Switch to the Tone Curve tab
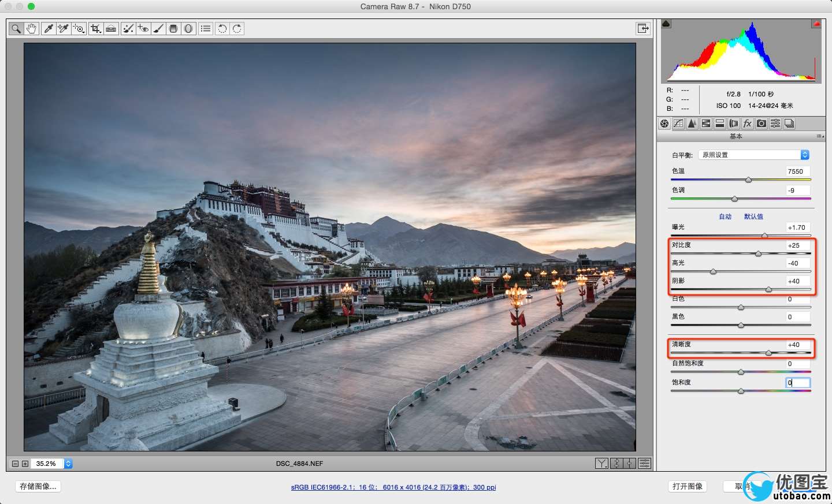 pos(678,124)
